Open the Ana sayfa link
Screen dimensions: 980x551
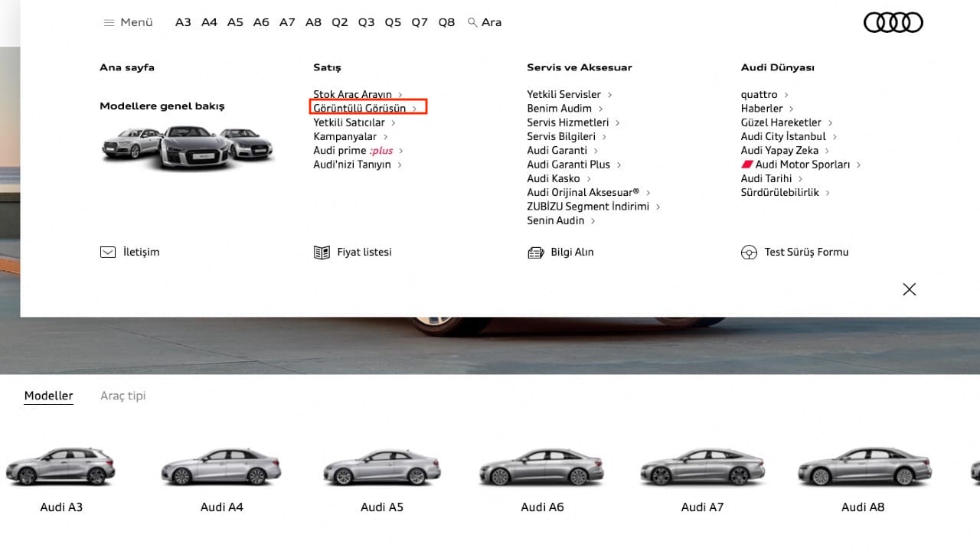click(x=127, y=67)
